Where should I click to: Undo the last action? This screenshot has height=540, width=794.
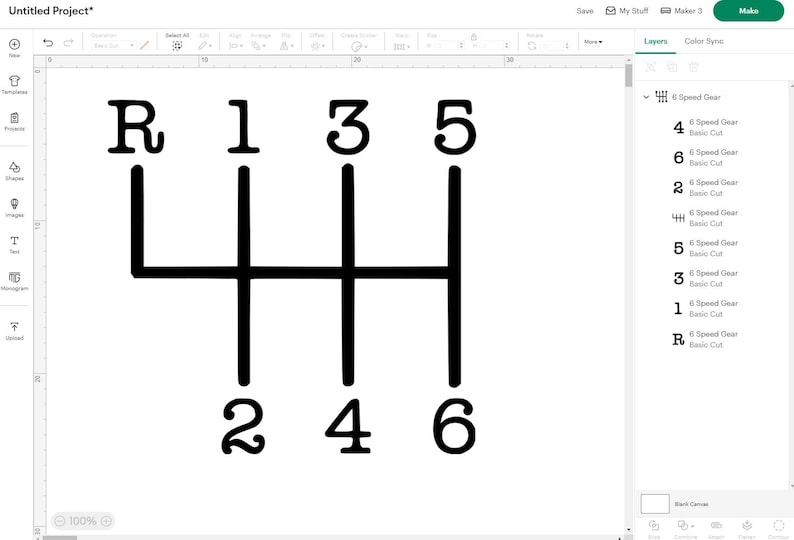coord(48,43)
